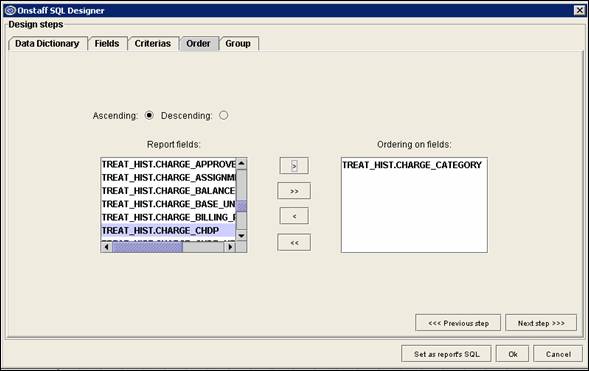The width and height of the screenshot is (589, 371).
Task: Click the Previous step button
Action: (x=458, y=323)
